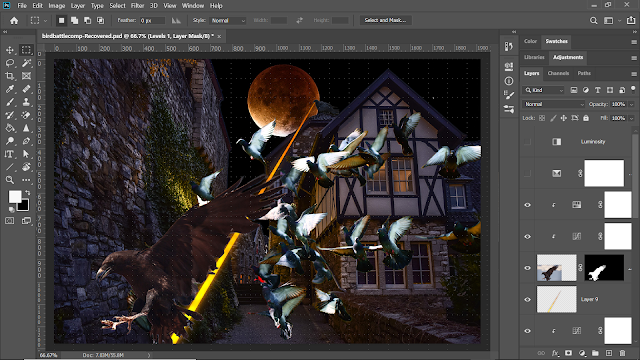This screenshot has height=360, width=640.
Task: Choose the Crop tool
Action: click(x=10, y=76)
